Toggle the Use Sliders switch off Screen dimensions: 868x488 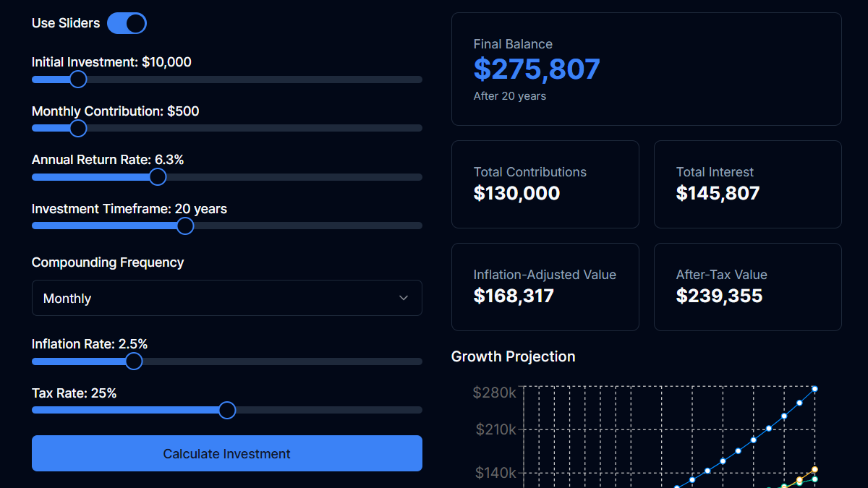(x=127, y=23)
